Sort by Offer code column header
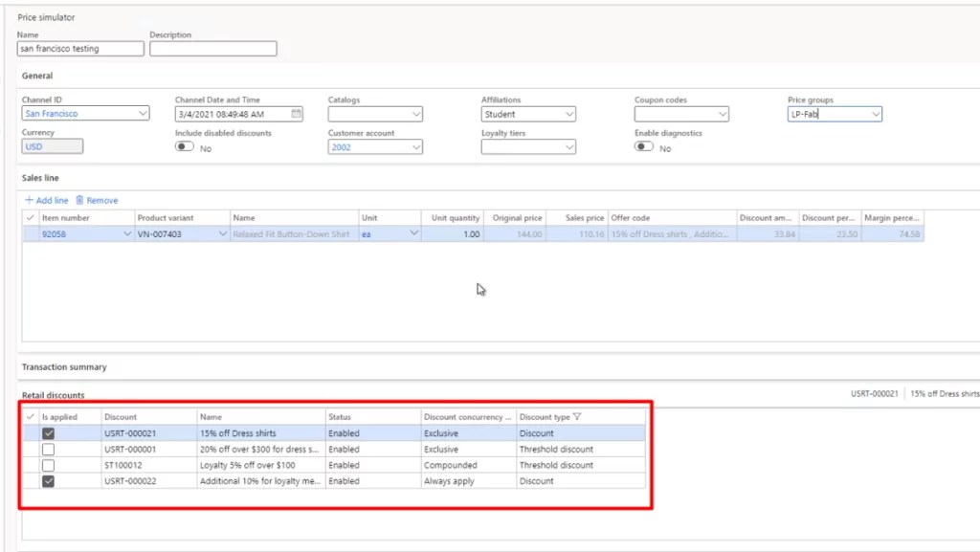The image size is (980, 552). point(631,218)
